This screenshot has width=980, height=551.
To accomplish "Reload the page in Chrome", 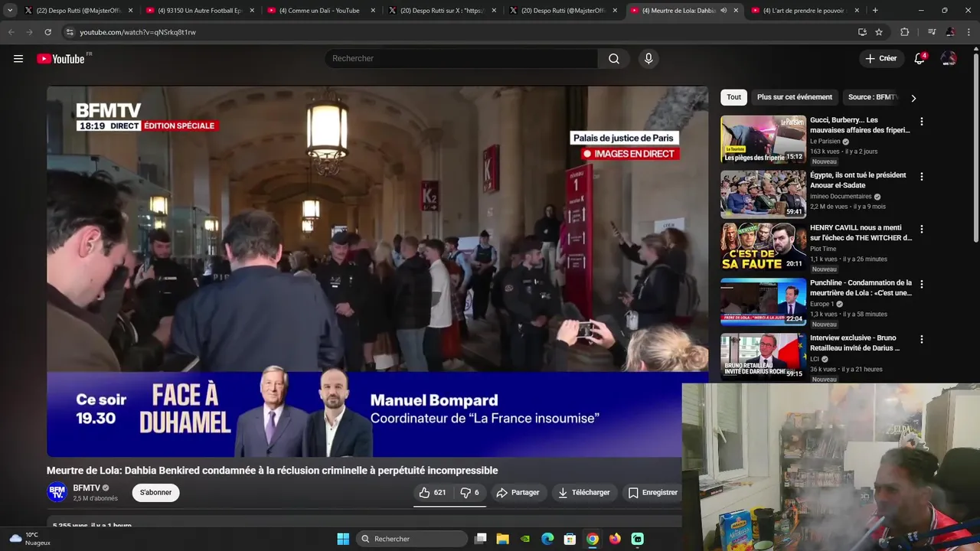I will 47,32.
